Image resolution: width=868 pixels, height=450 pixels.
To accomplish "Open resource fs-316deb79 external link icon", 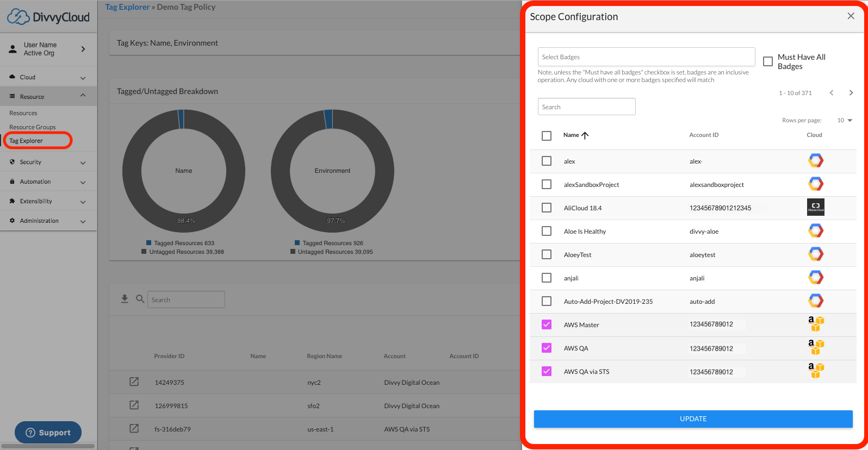I will (x=134, y=429).
